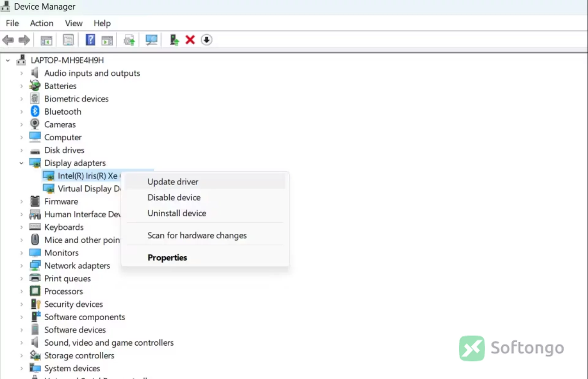Click the down-arrow disable device toolbar icon
This screenshot has height=379, width=588.
point(207,40)
